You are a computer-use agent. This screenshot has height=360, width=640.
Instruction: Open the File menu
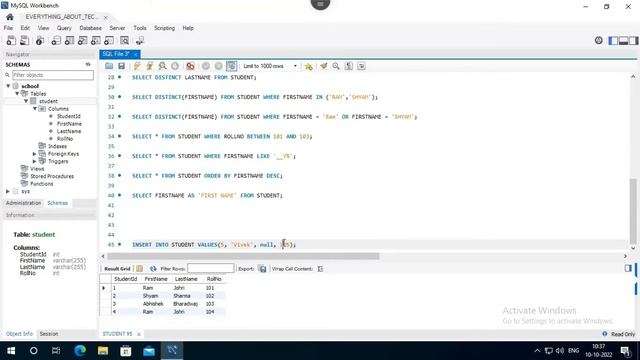click(x=8, y=28)
